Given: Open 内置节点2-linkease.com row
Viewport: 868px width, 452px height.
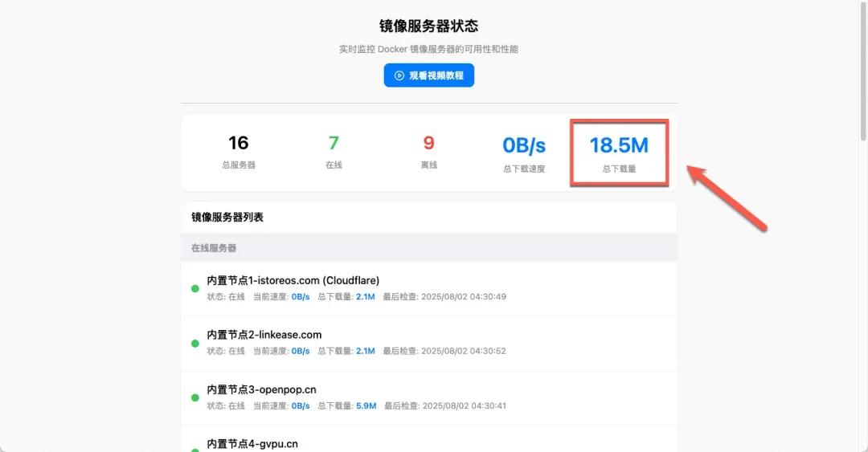Looking at the screenshot, I should tap(429, 343).
